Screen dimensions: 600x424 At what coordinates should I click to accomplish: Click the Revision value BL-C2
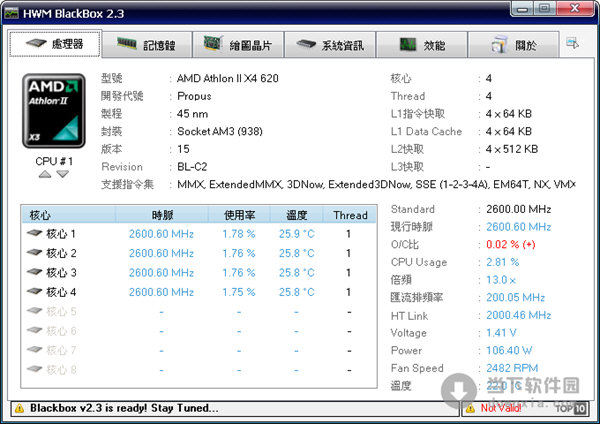coord(192,167)
